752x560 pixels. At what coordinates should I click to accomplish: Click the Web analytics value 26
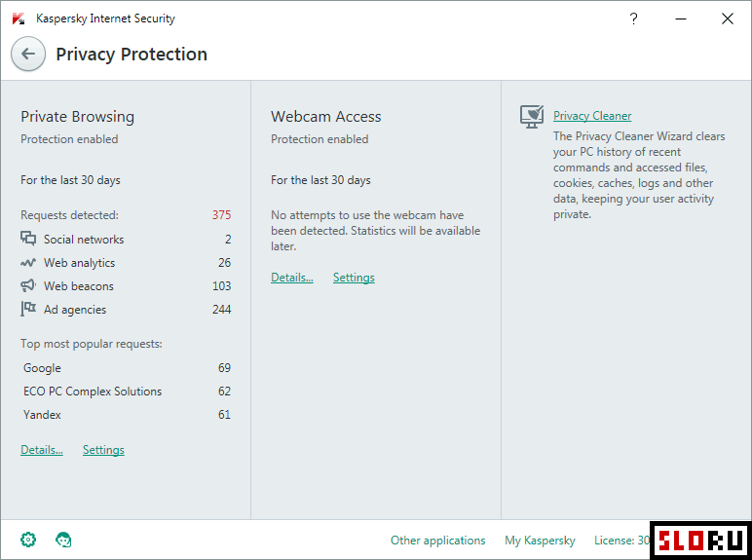(224, 263)
